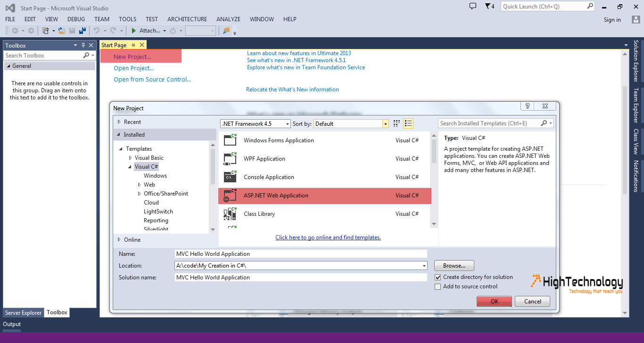Expand the Office/SharePoint tree node
Viewport: 644px width, 343px height.
point(140,194)
